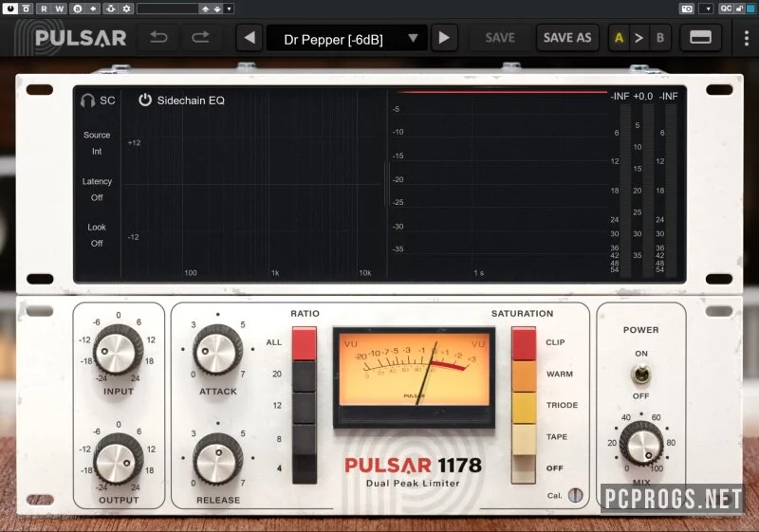The height and width of the screenshot is (532, 759).
Task: Click the +0.0 gain reduction readout
Action: point(643,96)
